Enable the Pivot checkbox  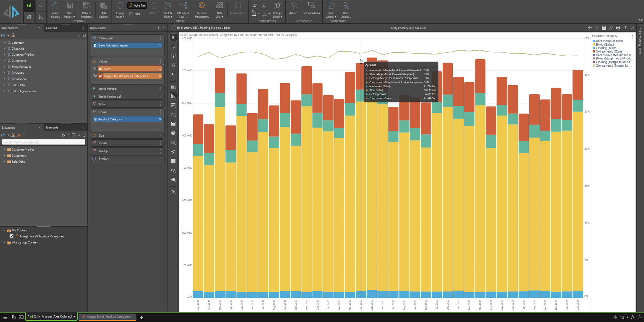(131, 14)
